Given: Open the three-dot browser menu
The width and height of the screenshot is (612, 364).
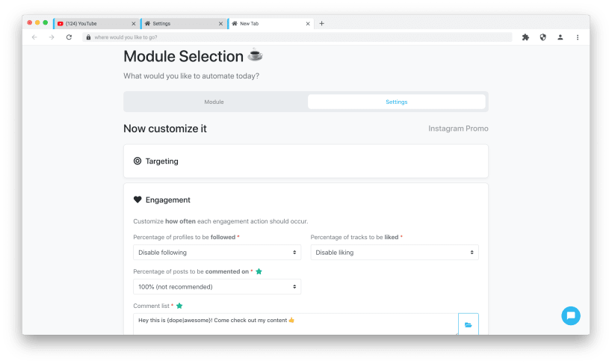Looking at the screenshot, I should coord(578,37).
